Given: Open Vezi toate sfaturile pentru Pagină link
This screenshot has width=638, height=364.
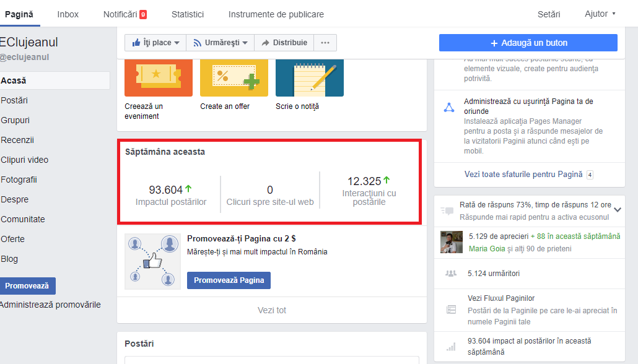Looking at the screenshot, I should point(523,175).
